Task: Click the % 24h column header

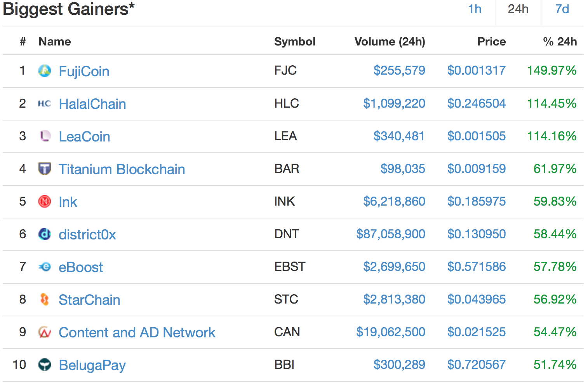Action: tap(560, 42)
